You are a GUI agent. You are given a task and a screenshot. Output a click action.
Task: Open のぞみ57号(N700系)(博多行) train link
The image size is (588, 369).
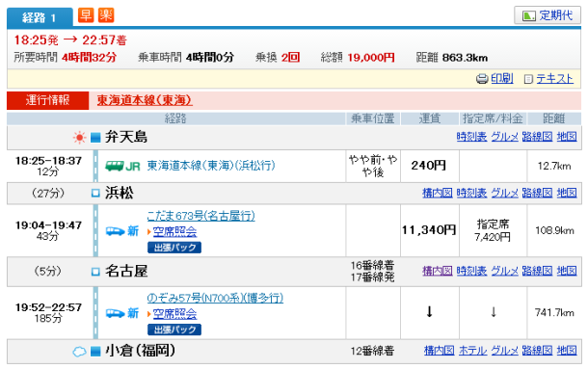pyautogui.click(x=215, y=298)
